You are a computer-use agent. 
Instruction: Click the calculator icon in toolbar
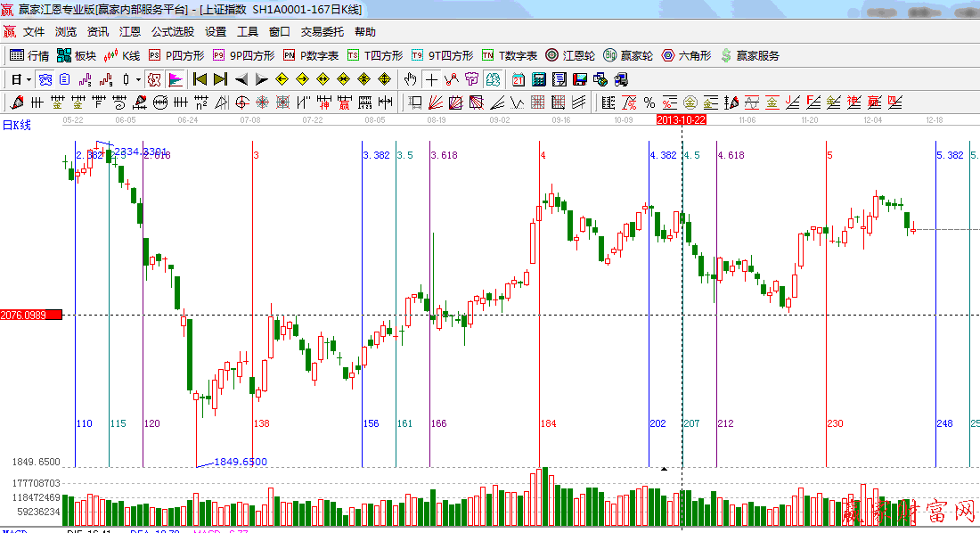click(538, 79)
